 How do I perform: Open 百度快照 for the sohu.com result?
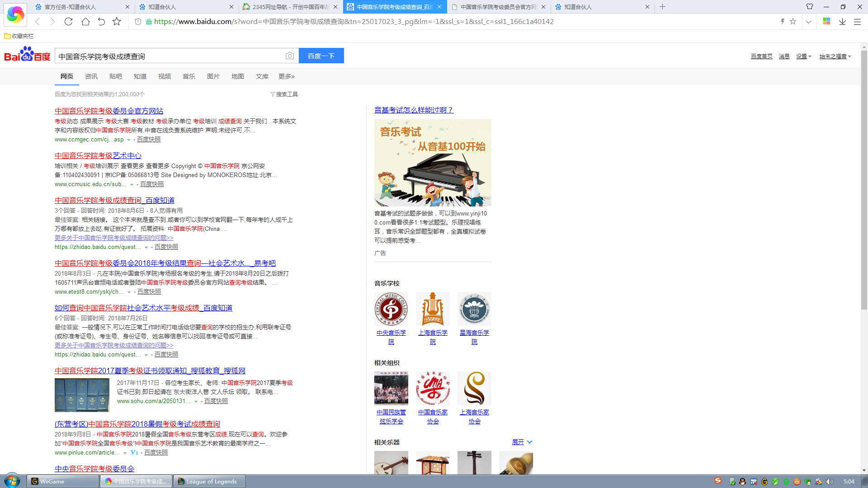pos(216,401)
